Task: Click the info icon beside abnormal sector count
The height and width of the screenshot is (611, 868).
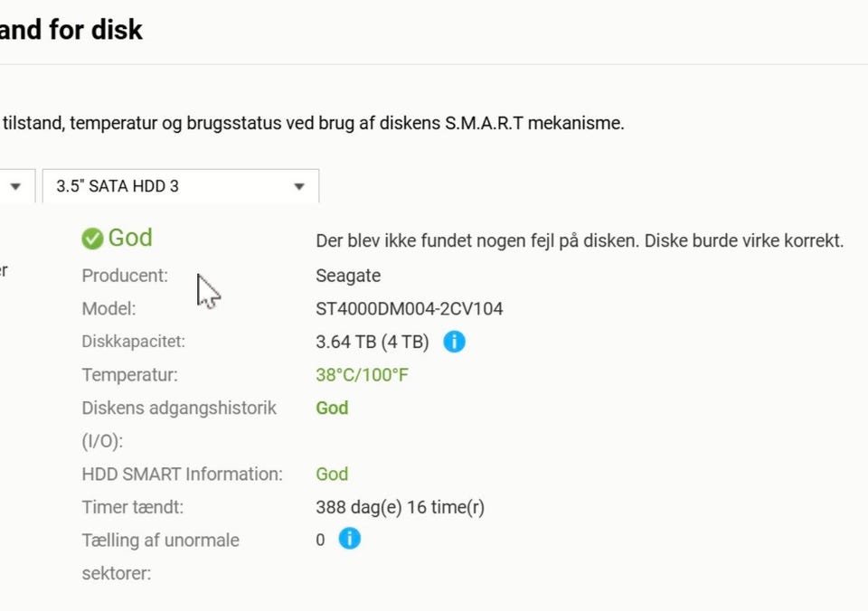Action: [x=349, y=539]
